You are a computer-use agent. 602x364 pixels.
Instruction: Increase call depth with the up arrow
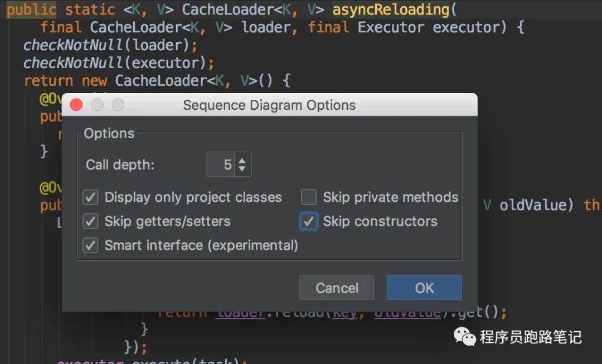point(242,161)
